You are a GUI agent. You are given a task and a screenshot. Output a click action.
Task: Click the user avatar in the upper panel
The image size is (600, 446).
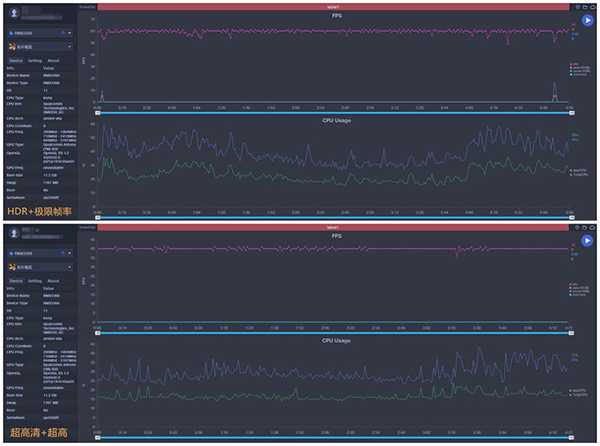13,12
